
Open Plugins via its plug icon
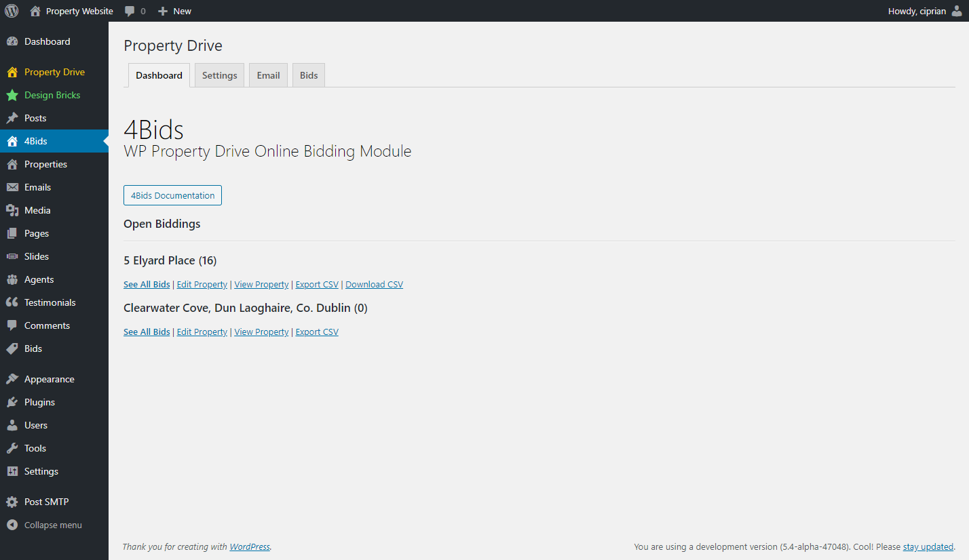(x=12, y=402)
